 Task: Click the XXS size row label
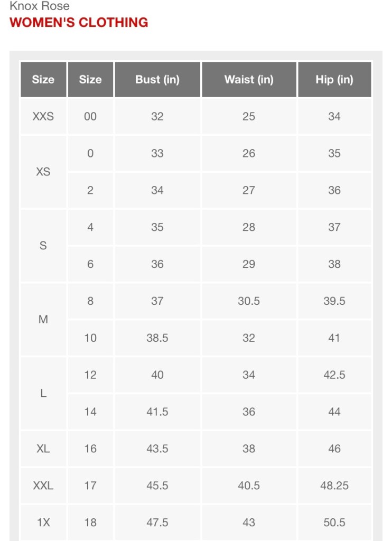coord(43,116)
